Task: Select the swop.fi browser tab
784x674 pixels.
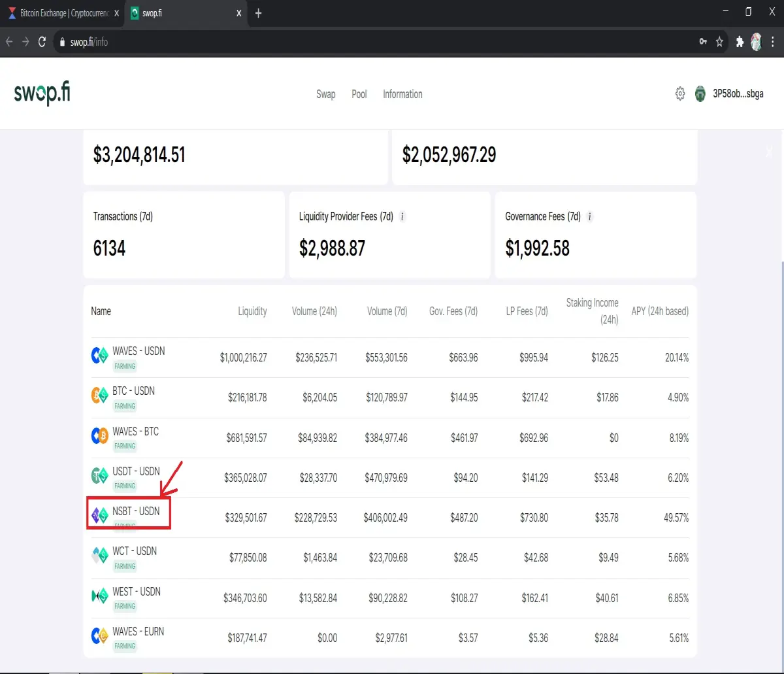Action: [x=186, y=13]
